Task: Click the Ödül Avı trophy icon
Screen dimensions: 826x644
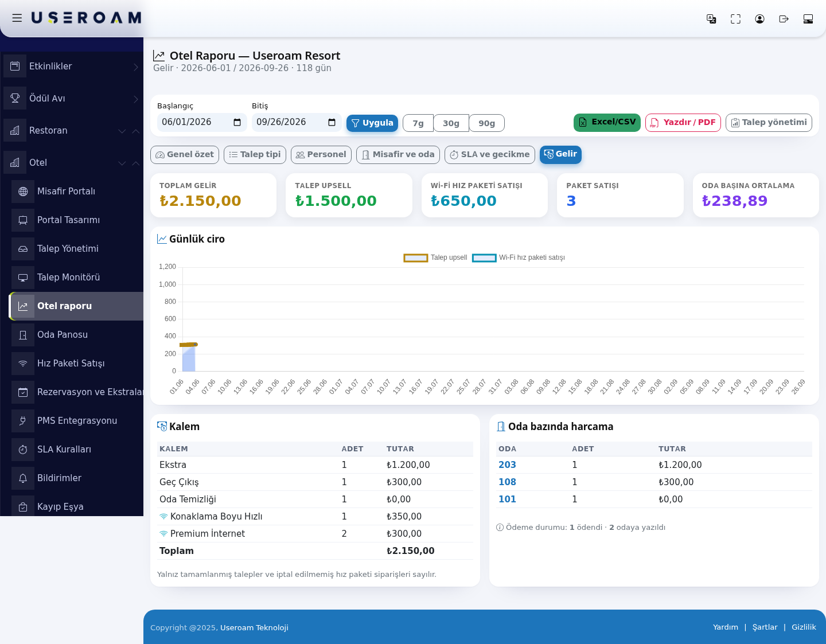Action: pos(15,98)
